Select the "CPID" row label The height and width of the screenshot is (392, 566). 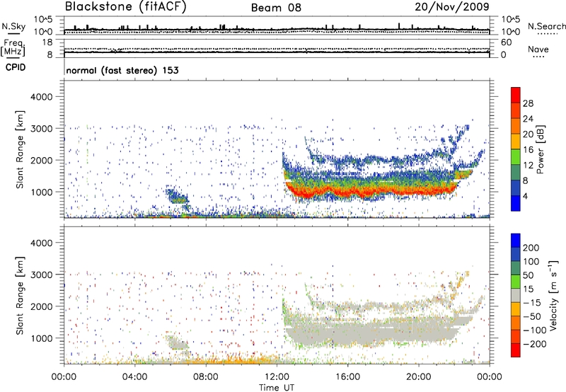[x=16, y=67]
